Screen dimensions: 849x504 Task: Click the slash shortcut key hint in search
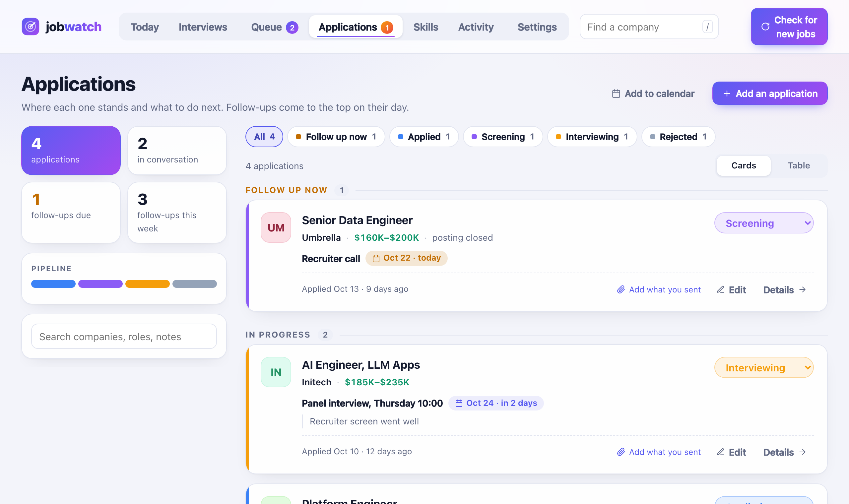pyautogui.click(x=707, y=27)
